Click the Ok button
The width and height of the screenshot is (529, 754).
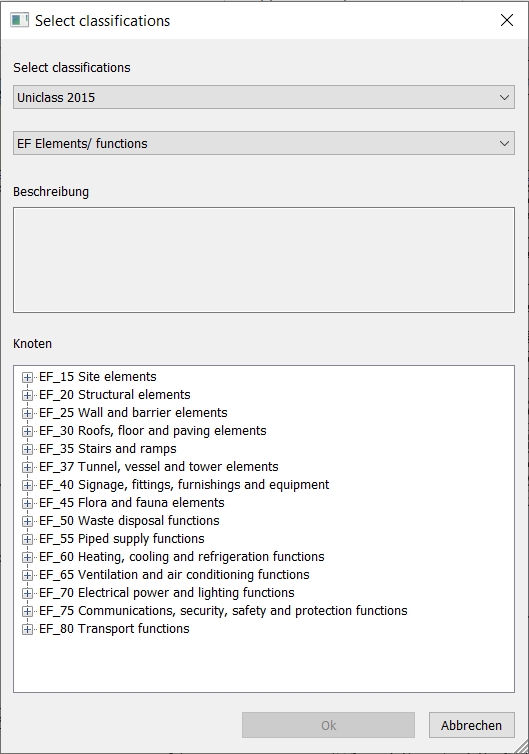(328, 725)
